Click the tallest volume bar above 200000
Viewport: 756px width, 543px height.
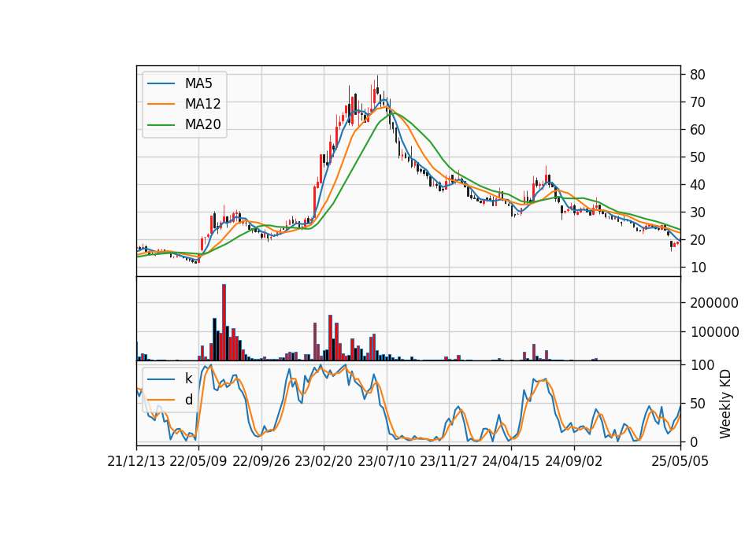pos(224,323)
